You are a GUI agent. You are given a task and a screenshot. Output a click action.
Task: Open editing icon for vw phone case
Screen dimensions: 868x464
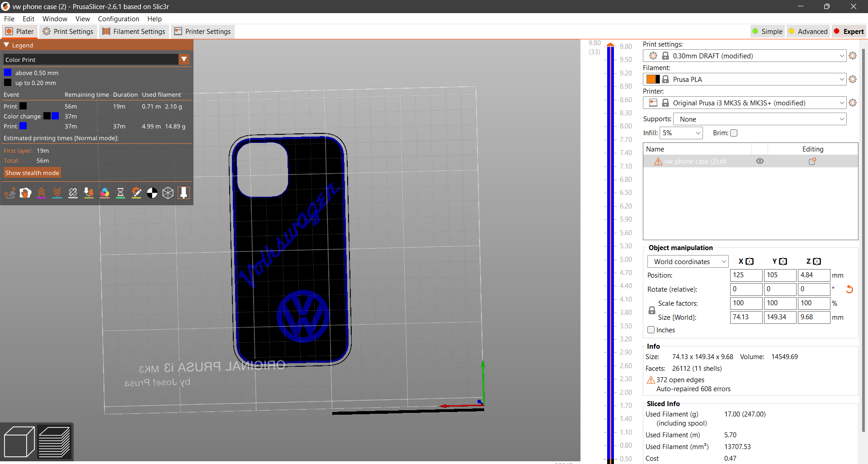[x=812, y=161]
